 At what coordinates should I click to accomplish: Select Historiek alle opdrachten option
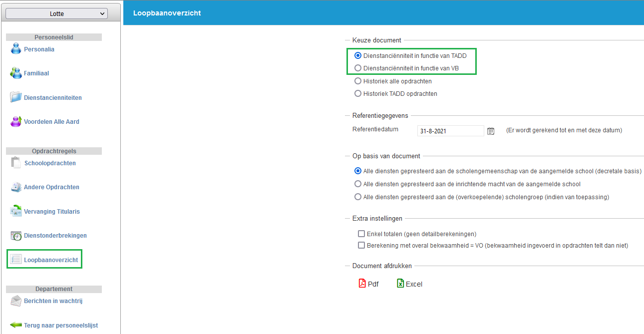tap(357, 81)
